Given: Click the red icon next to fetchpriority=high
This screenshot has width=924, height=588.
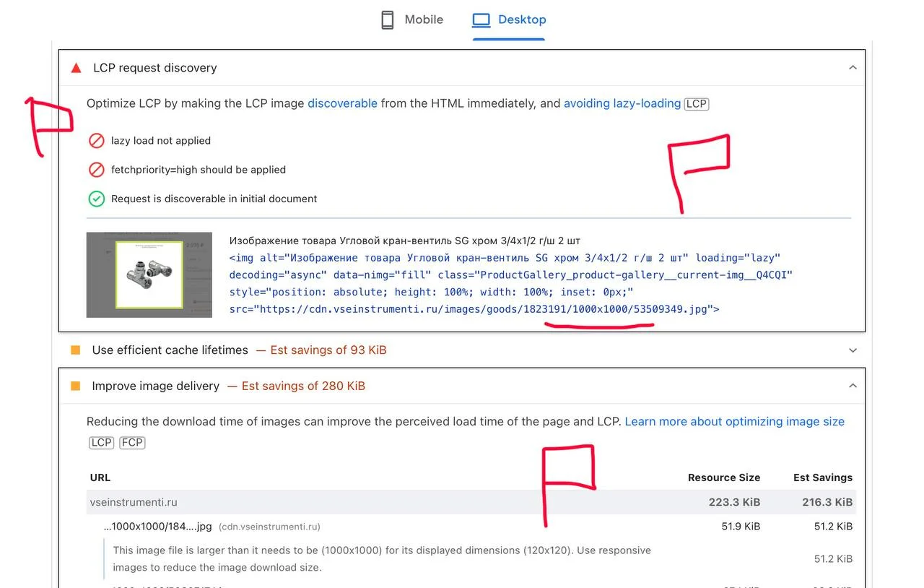Looking at the screenshot, I should pos(96,170).
